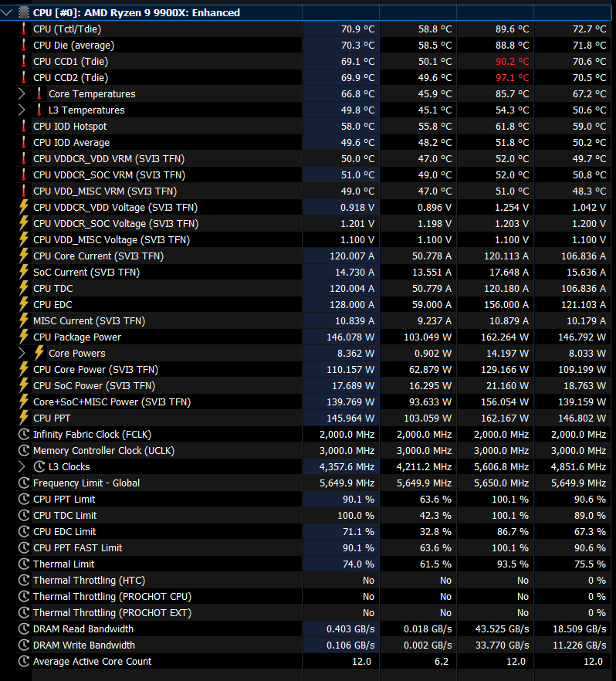The image size is (616, 681).
Task: Click the lightning icon beside CPU PPT
Action: [24, 418]
